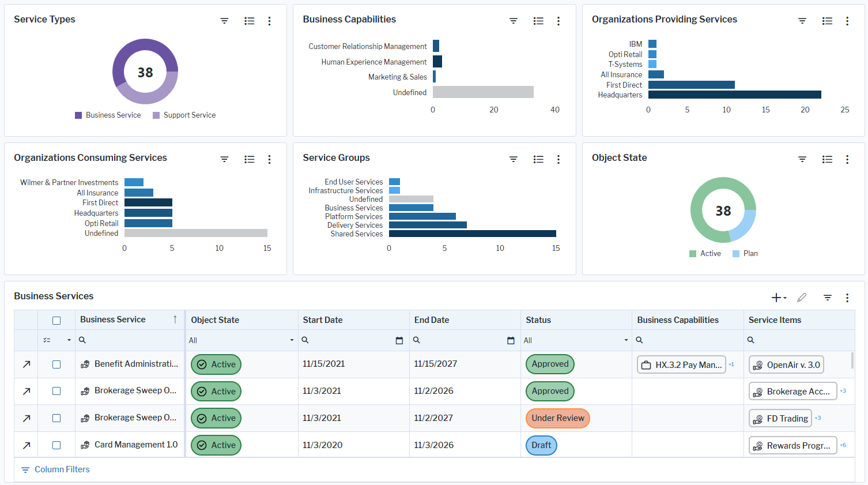Expand the Object State filter dropdown
The height and width of the screenshot is (485, 868).
(292, 340)
